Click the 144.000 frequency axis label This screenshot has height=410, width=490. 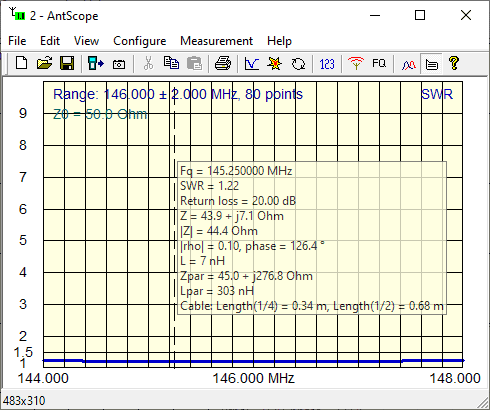[43, 378]
